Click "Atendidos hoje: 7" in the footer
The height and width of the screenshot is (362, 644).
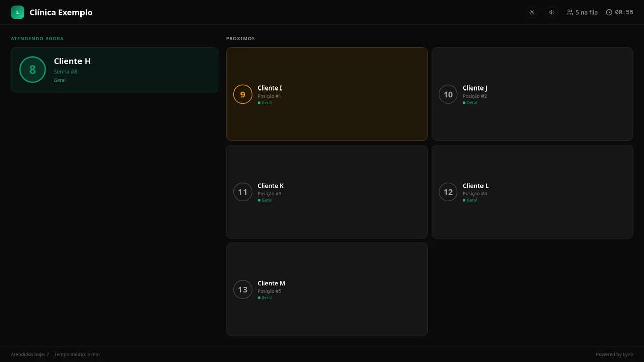tap(30, 354)
